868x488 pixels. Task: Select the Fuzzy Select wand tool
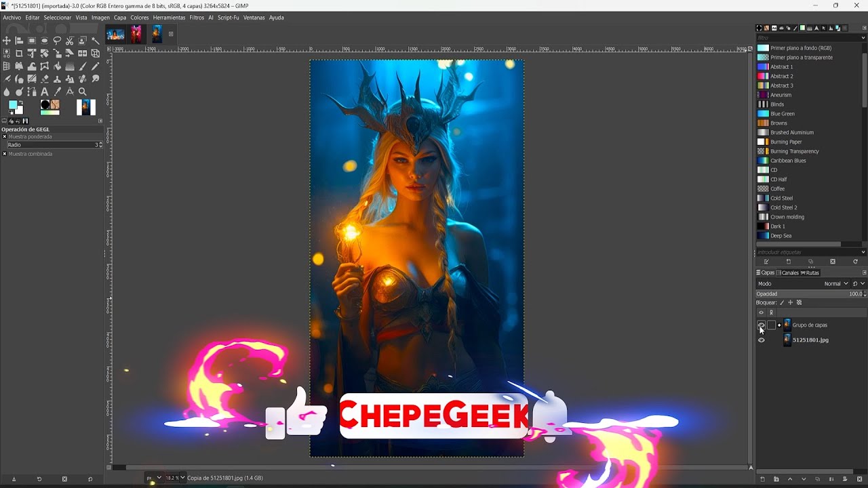pos(96,41)
